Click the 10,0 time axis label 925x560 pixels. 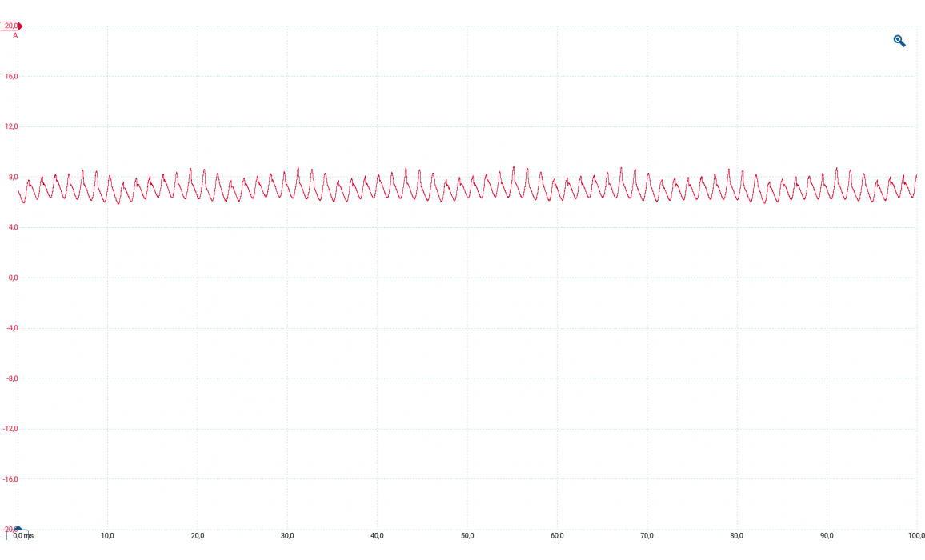click(108, 535)
